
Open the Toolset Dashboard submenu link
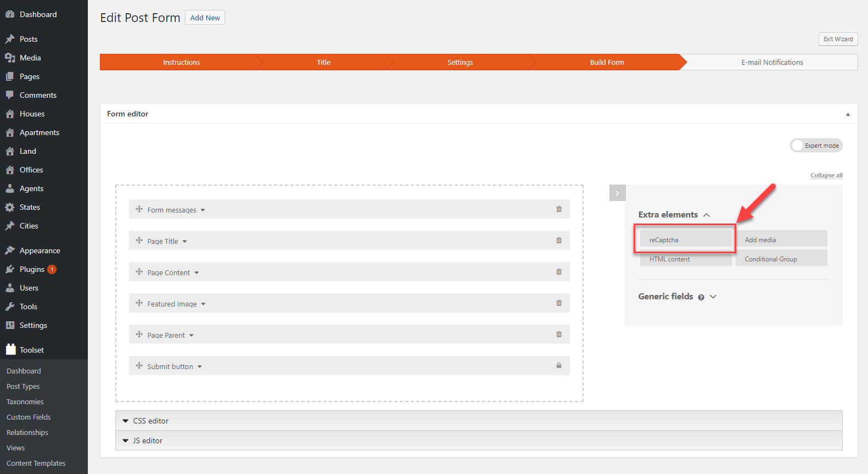(24, 371)
